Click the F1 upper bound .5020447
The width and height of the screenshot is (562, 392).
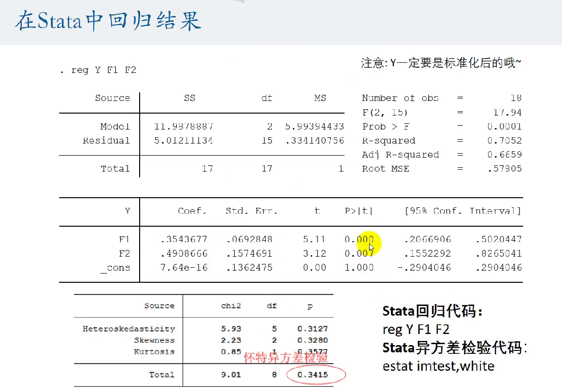pyautogui.click(x=499, y=239)
